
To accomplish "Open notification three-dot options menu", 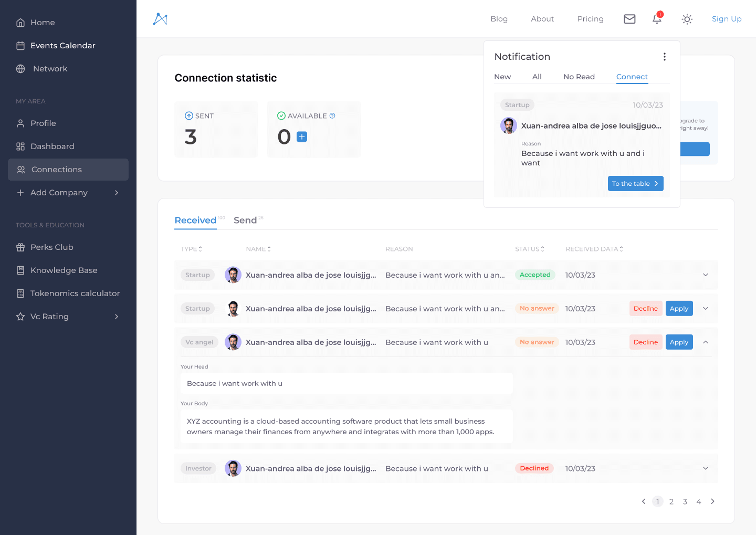I will pos(665,57).
